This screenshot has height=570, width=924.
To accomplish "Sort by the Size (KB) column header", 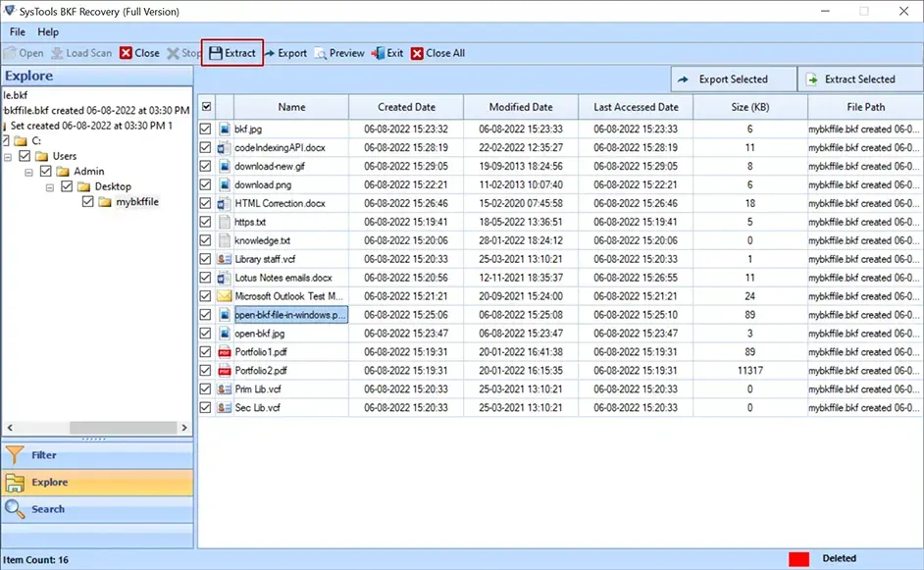I will (750, 107).
